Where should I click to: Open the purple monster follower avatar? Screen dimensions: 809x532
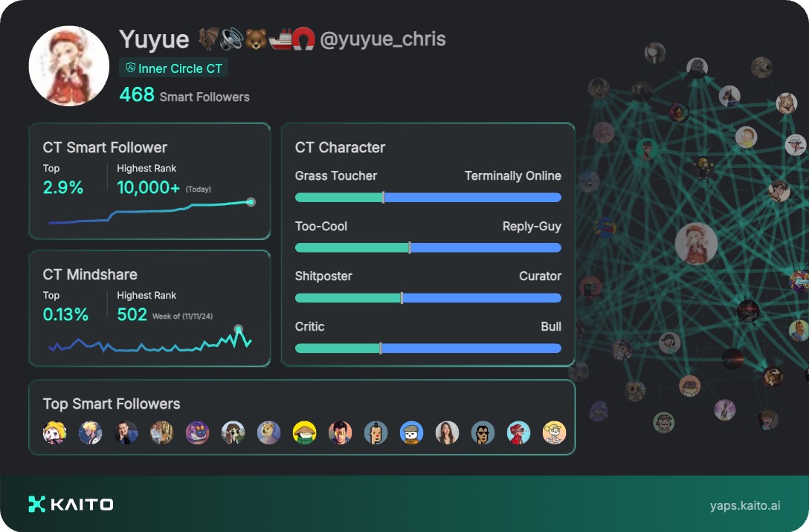click(x=198, y=432)
